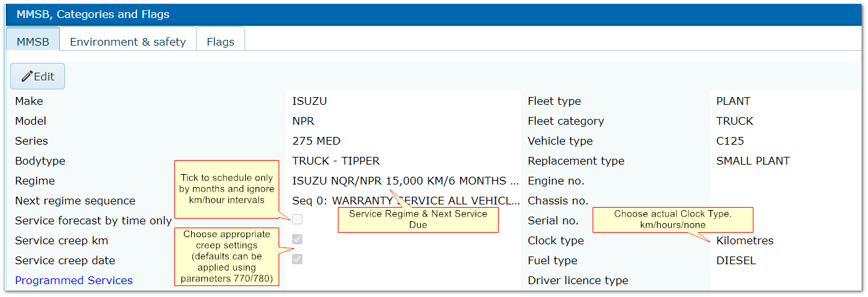Click the Fleet type value PLANT
The height and width of the screenshot is (297, 868).
tap(733, 101)
